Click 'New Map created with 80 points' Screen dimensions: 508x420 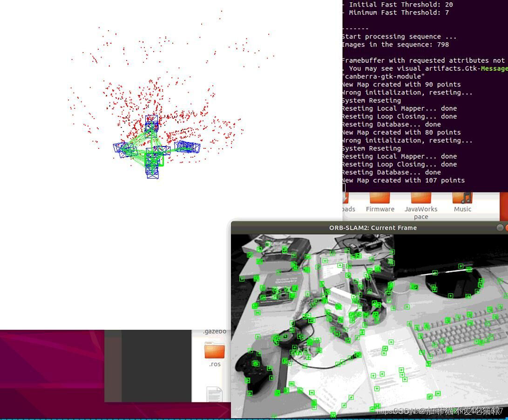(401, 133)
